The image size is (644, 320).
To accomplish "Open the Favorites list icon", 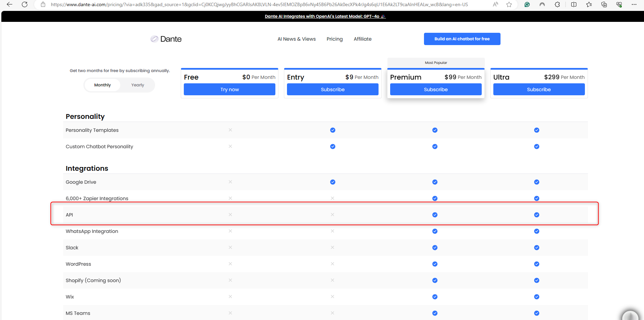I will click(x=589, y=4).
